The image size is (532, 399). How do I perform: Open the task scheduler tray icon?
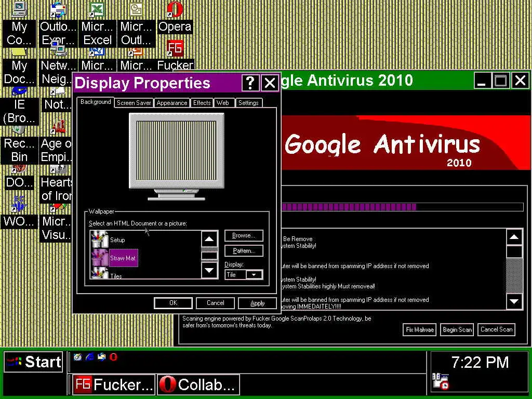coord(441,381)
